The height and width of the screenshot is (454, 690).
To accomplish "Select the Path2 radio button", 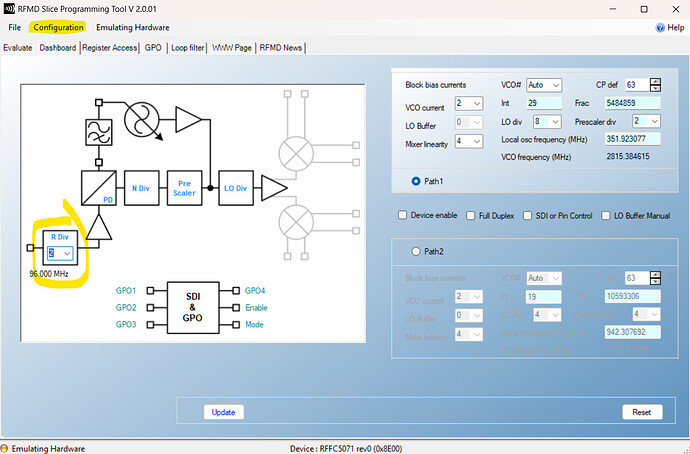I will 417,251.
